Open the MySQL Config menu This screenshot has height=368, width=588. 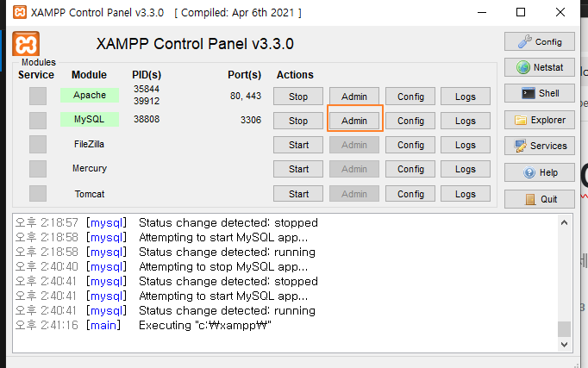(410, 121)
